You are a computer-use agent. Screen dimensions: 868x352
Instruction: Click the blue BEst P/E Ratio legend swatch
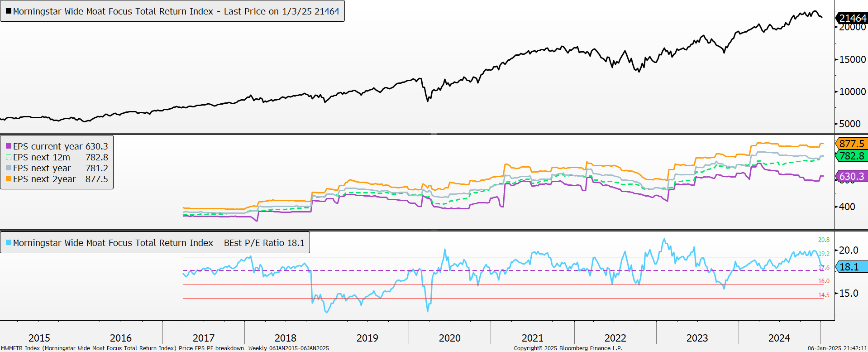pyautogui.click(x=9, y=243)
